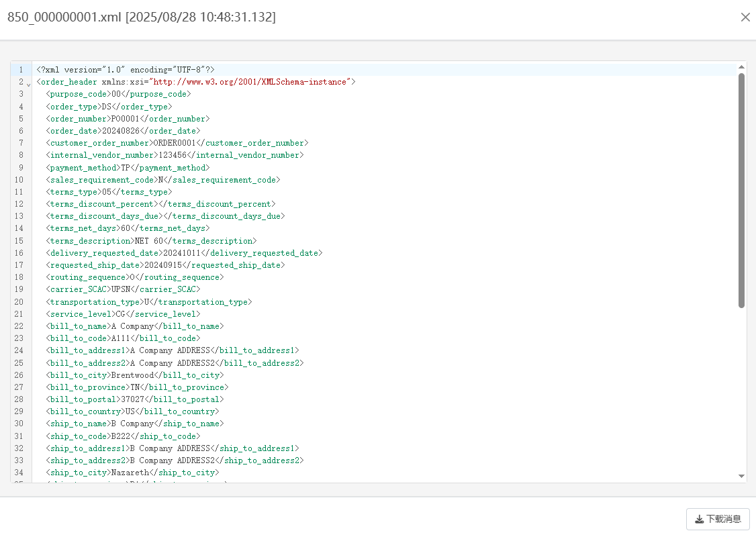Screen dimensions: 756x539
Task: Click line number 1 in gutter
Action: pyautogui.click(x=21, y=70)
